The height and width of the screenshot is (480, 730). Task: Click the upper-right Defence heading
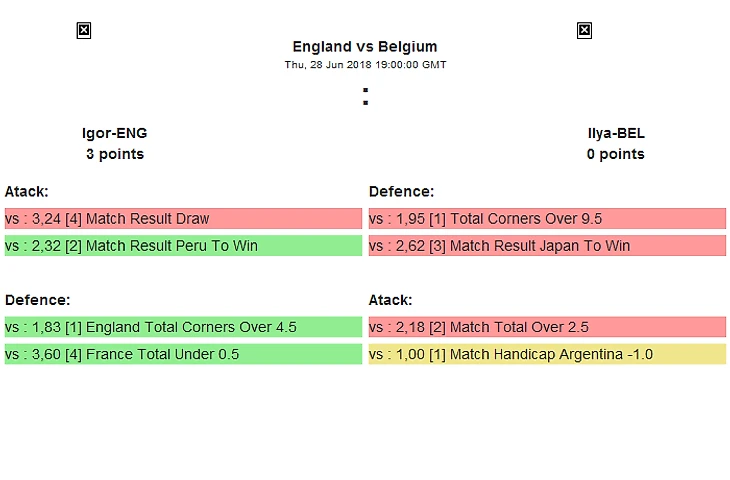point(401,191)
